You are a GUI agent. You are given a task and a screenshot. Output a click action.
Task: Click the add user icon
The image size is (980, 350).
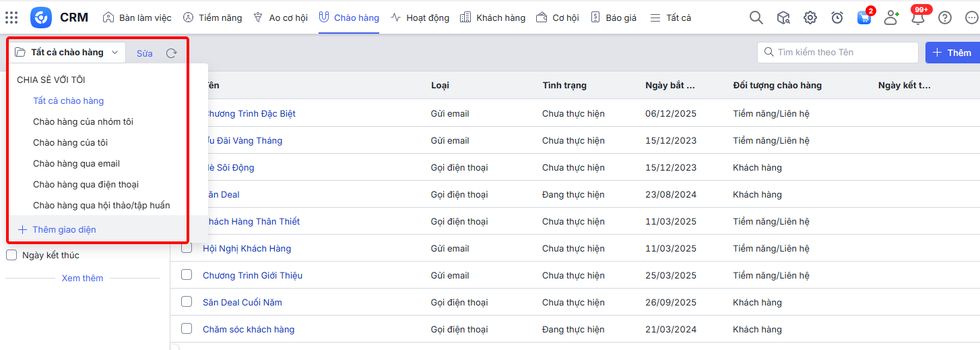tap(891, 18)
